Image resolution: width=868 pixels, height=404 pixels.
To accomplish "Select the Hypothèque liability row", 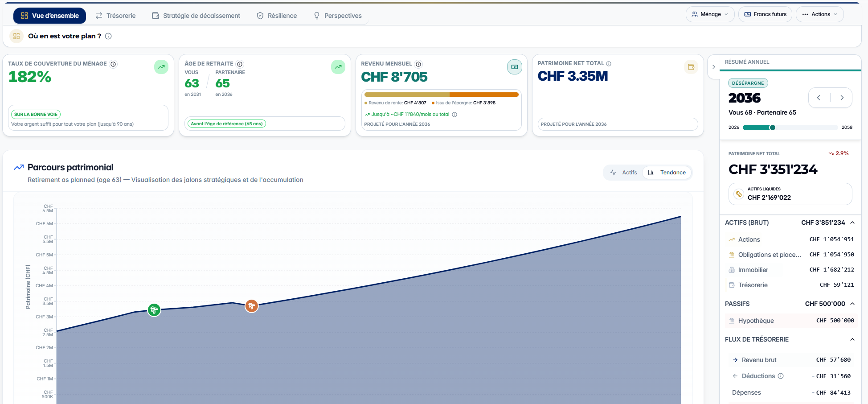I will (x=791, y=321).
